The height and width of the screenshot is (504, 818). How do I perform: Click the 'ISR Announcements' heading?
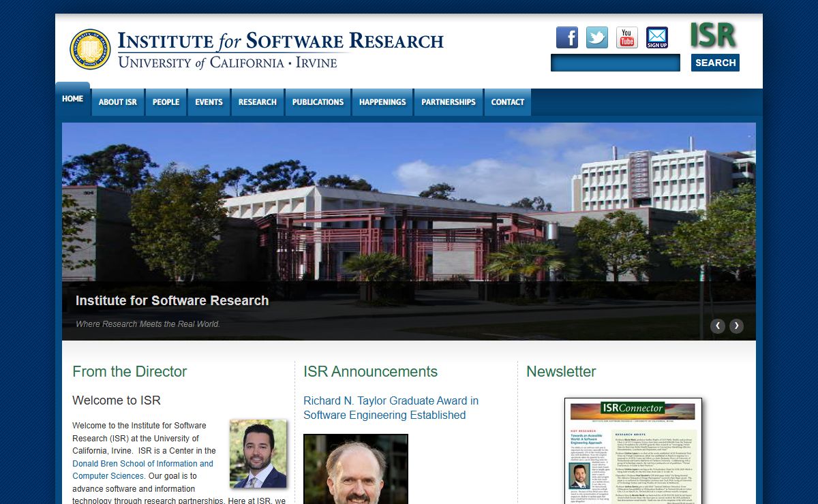tap(370, 372)
